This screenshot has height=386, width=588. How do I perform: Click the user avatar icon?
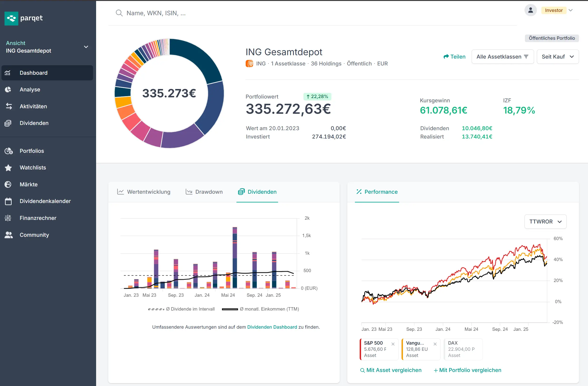click(x=530, y=10)
